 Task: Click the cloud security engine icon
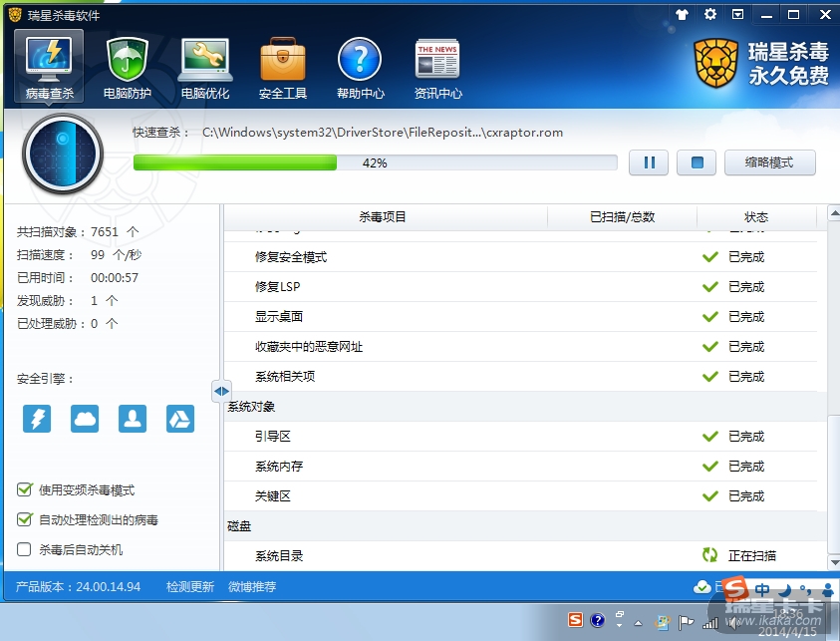coord(85,419)
